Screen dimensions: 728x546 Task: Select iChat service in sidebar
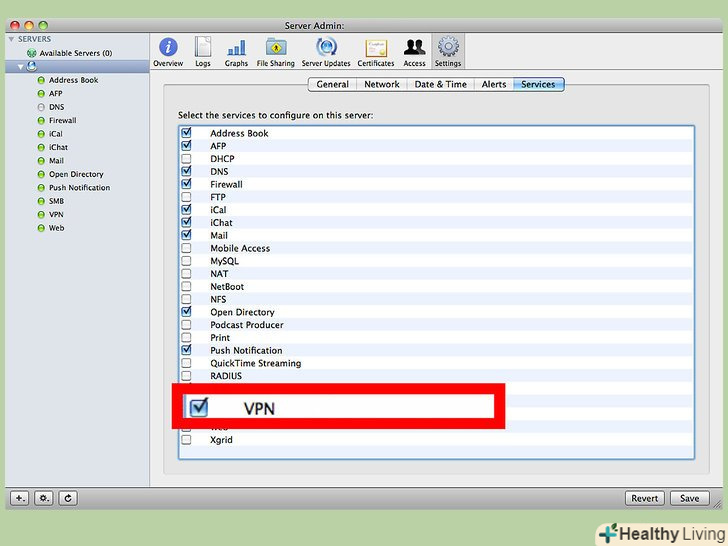(x=58, y=147)
